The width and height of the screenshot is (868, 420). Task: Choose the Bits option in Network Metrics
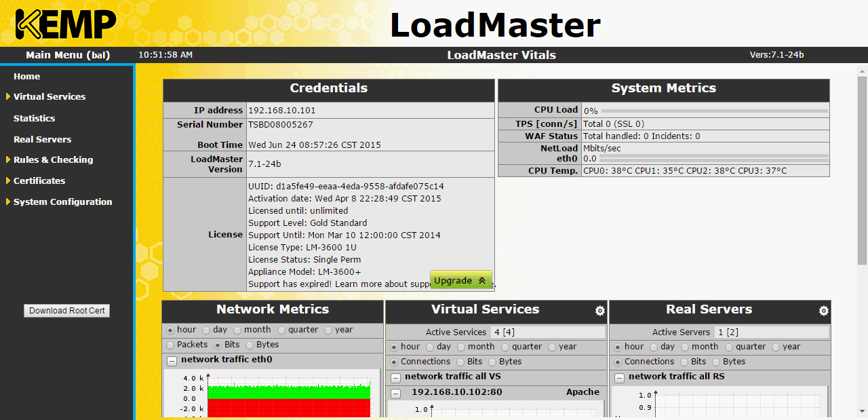click(x=218, y=345)
